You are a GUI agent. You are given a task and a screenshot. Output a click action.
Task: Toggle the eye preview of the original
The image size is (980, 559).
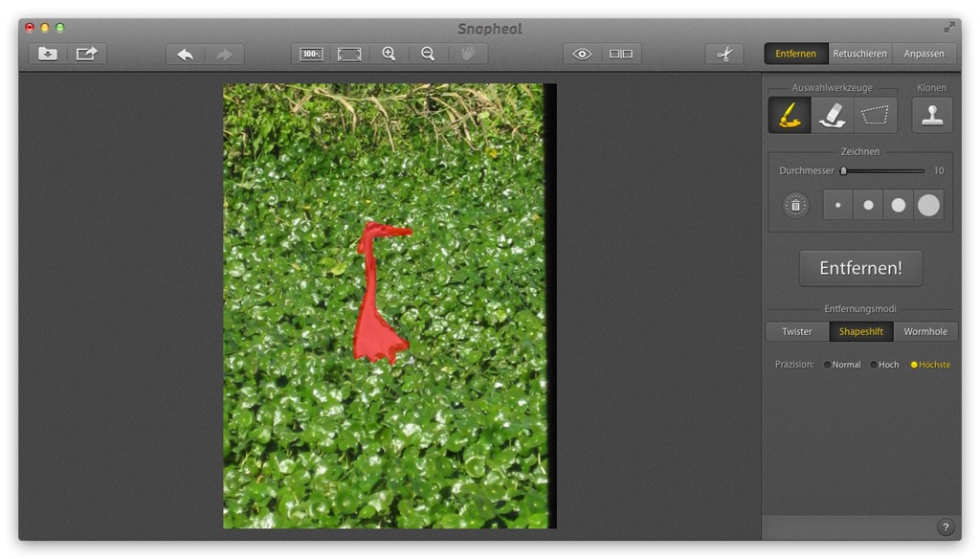point(582,54)
